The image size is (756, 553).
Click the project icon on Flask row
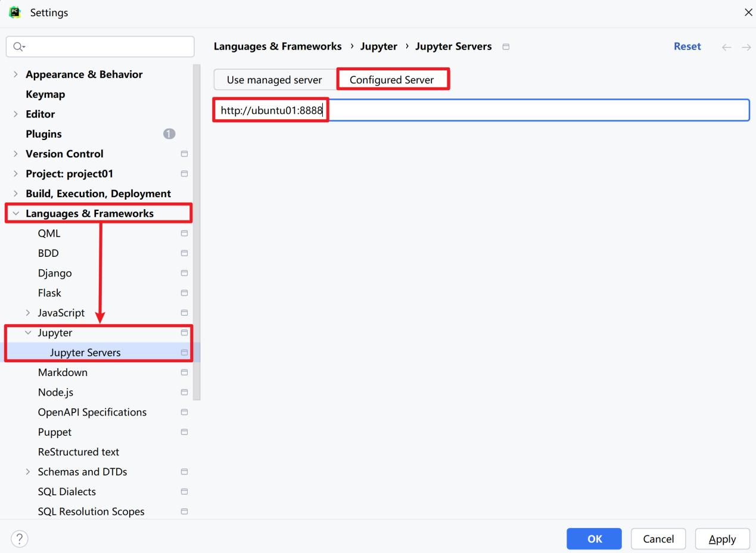coord(184,293)
